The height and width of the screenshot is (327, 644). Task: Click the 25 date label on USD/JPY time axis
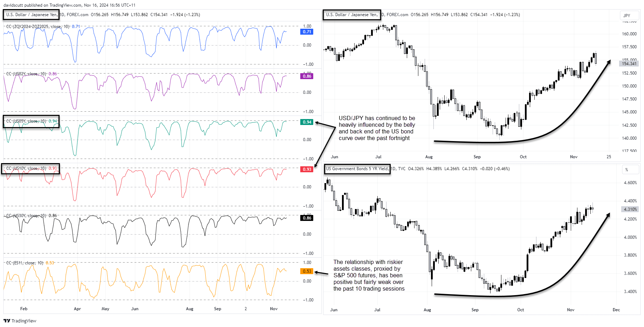pyautogui.click(x=609, y=157)
